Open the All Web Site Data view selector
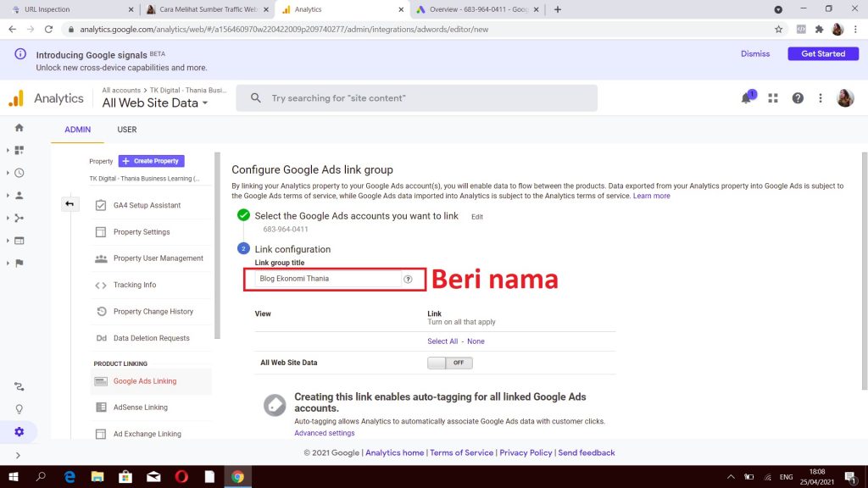The width and height of the screenshot is (868, 488). tap(155, 103)
